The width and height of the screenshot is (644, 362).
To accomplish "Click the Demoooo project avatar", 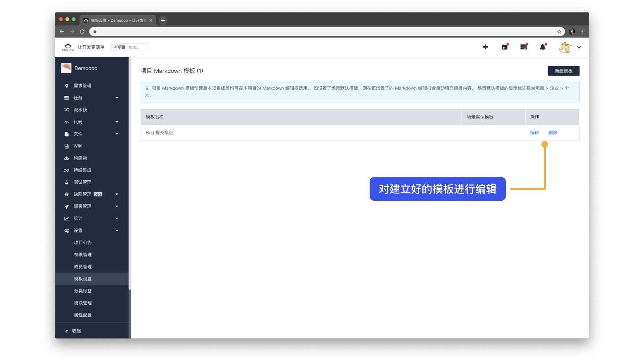I will [x=66, y=68].
